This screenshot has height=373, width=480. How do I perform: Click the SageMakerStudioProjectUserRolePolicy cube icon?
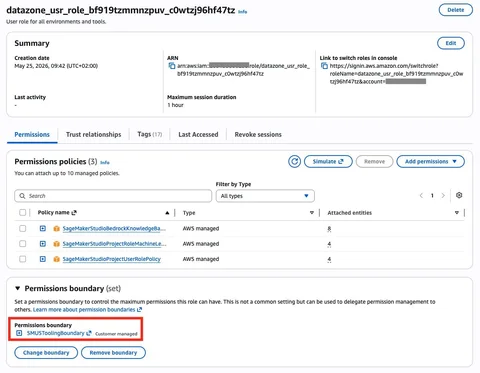(x=56, y=259)
